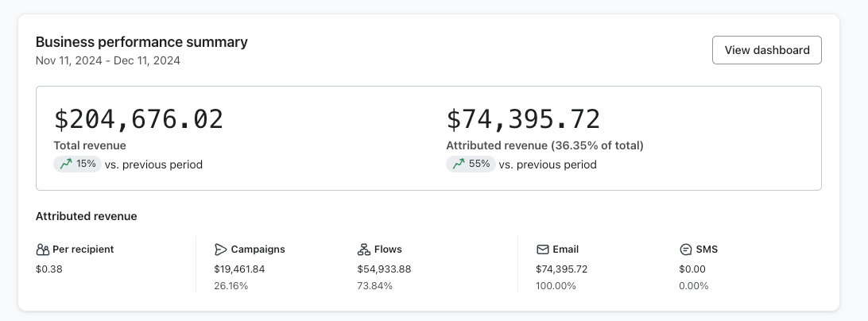This screenshot has width=868, height=321.
Task: Click the Business performance summary title
Action: click(141, 42)
